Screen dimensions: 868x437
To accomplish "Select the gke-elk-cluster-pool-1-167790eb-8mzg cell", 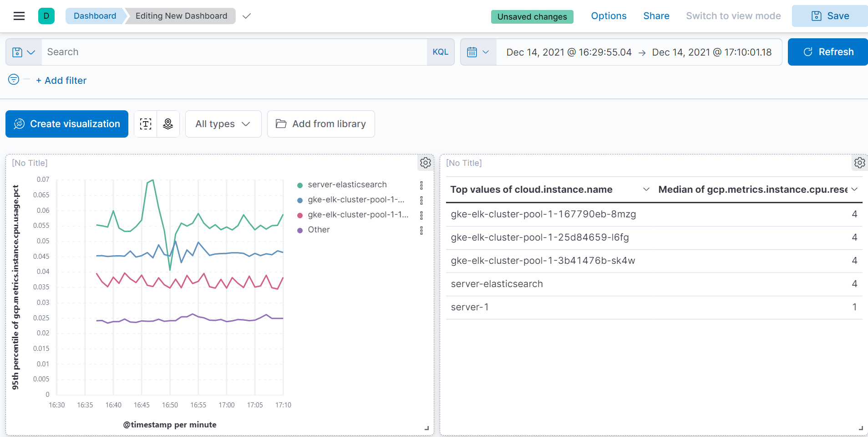I will pos(550,215).
